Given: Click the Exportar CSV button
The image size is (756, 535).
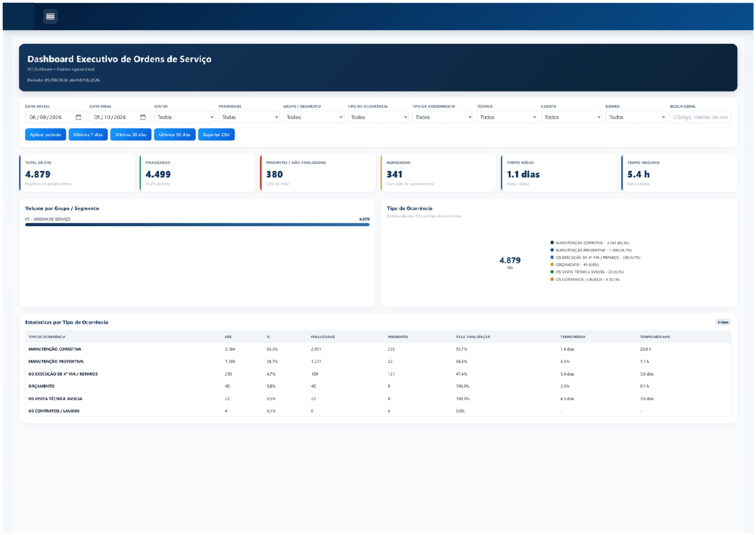Looking at the screenshot, I should [216, 135].
